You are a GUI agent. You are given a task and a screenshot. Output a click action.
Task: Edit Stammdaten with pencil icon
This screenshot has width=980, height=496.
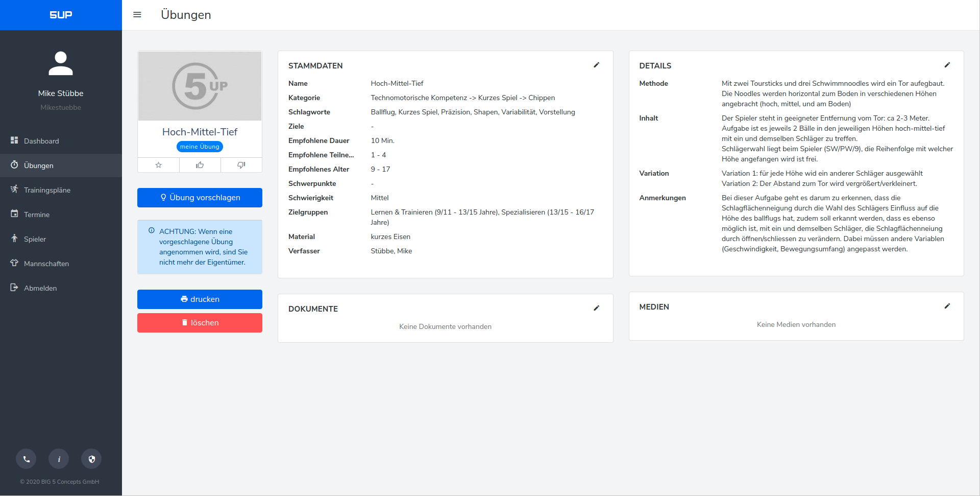(596, 65)
